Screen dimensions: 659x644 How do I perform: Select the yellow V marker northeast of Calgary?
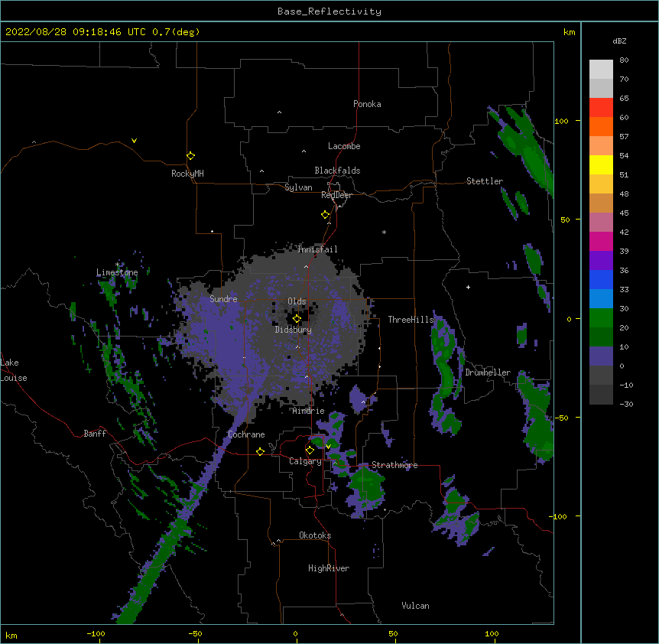click(328, 447)
